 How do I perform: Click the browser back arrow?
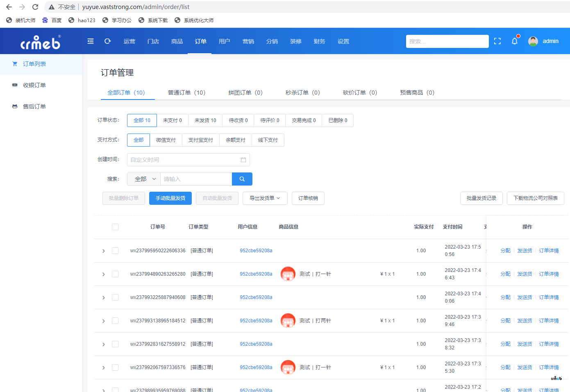[x=9, y=7]
